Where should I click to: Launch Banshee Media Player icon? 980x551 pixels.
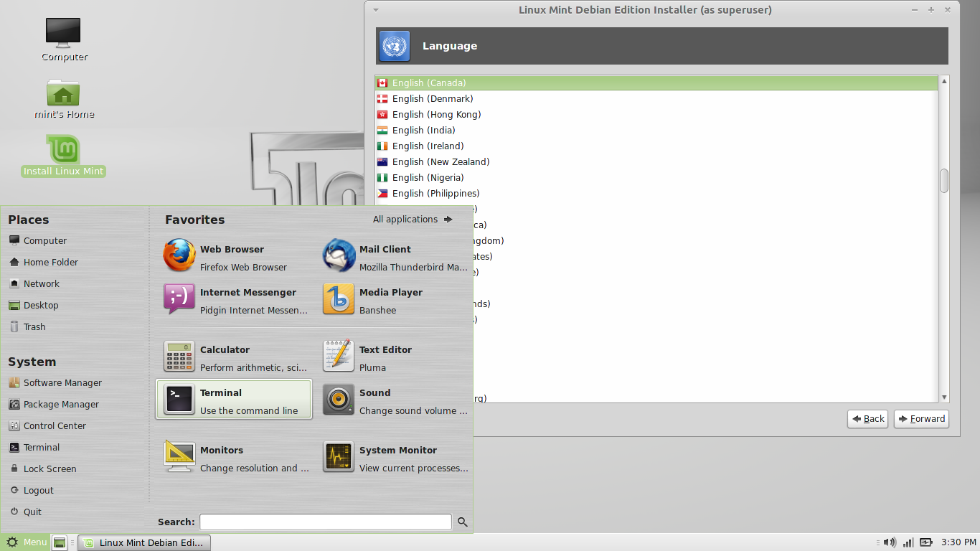[x=339, y=299]
